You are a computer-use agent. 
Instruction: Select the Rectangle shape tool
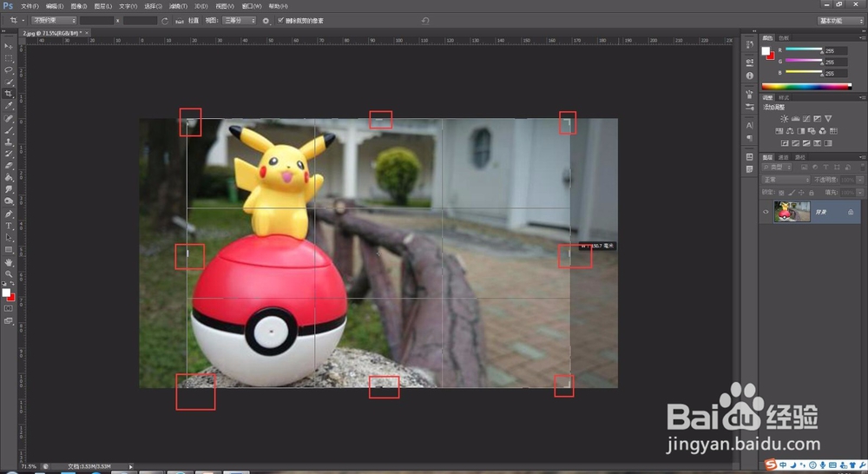tap(9, 250)
